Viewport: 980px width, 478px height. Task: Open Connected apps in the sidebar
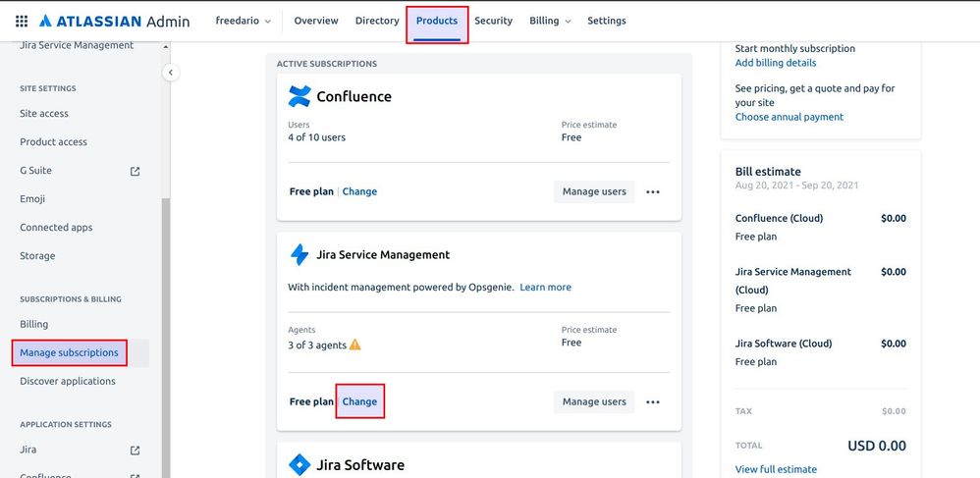tap(56, 228)
